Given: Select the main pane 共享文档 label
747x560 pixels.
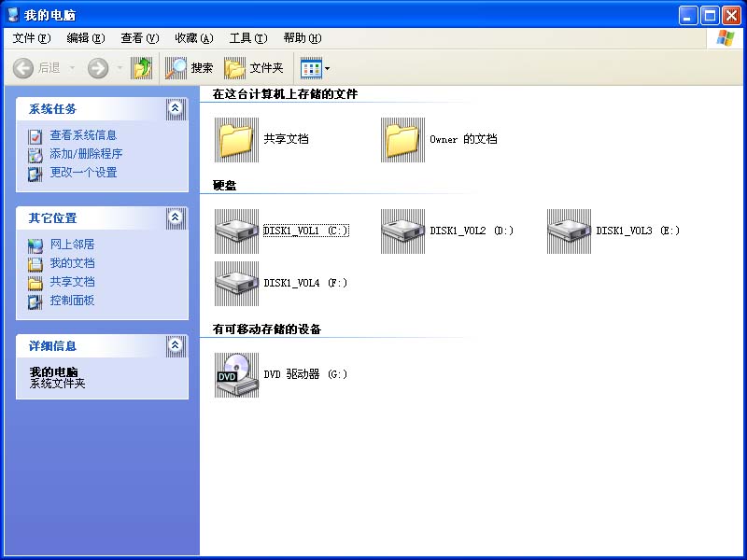Looking at the screenshot, I should (287, 139).
